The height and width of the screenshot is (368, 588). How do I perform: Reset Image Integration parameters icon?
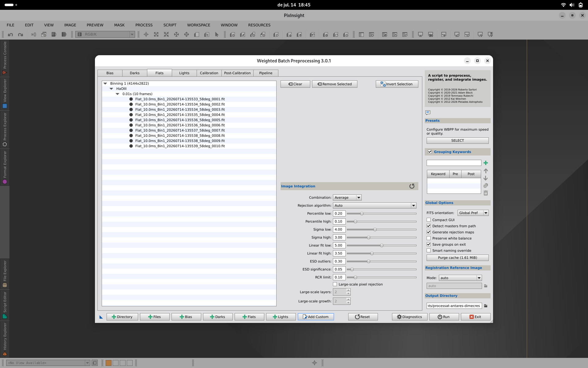pyautogui.click(x=412, y=186)
